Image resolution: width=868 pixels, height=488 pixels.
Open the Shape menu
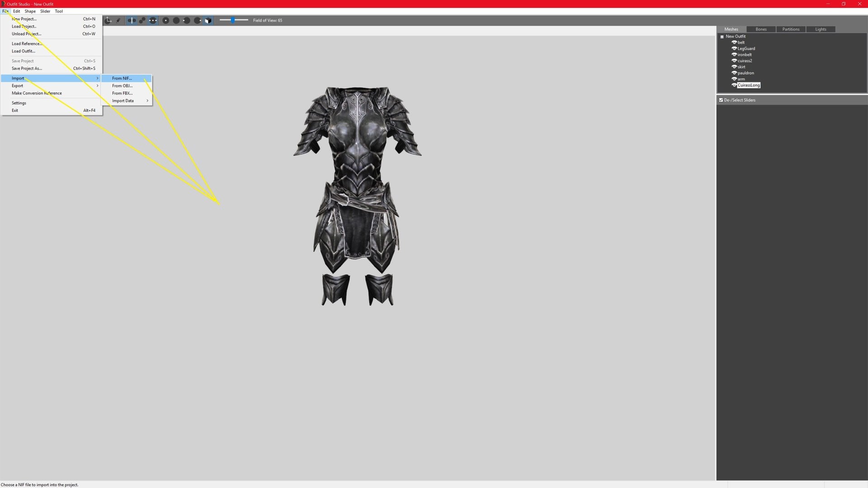pyautogui.click(x=30, y=11)
